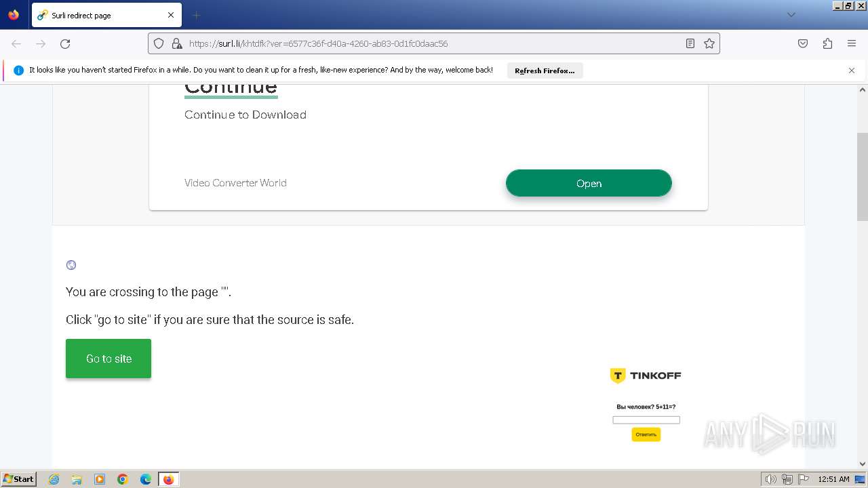This screenshot has width=868, height=488.
Task: Click the yellow Ответить button
Action: 646,434
